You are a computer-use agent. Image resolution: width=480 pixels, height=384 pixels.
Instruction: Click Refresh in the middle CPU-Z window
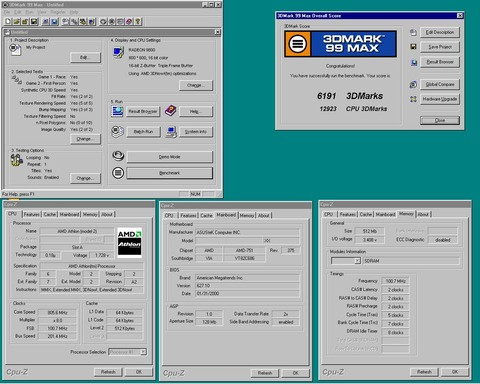coord(265,373)
